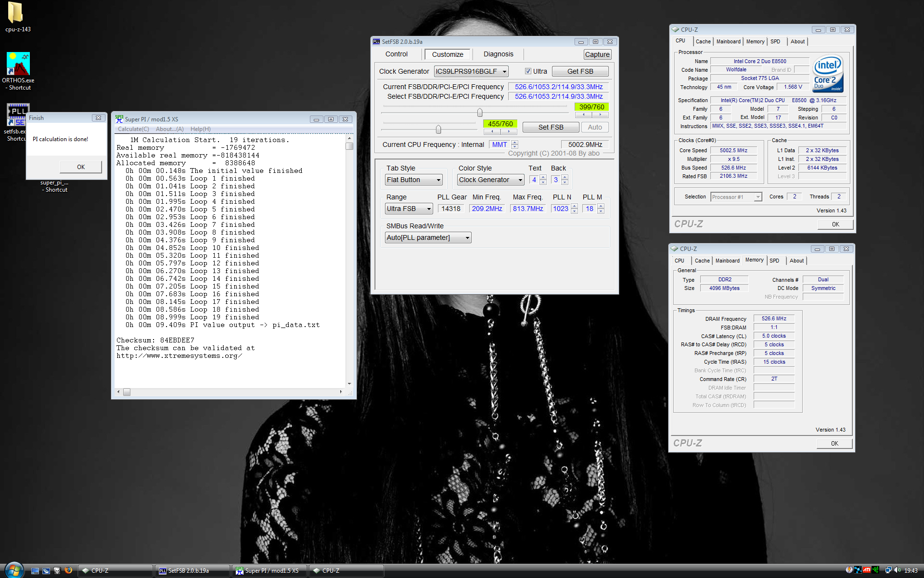The width and height of the screenshot is (924, 578).
Task: Open the Customize tab in SetFSB
Action: point(448,54)
